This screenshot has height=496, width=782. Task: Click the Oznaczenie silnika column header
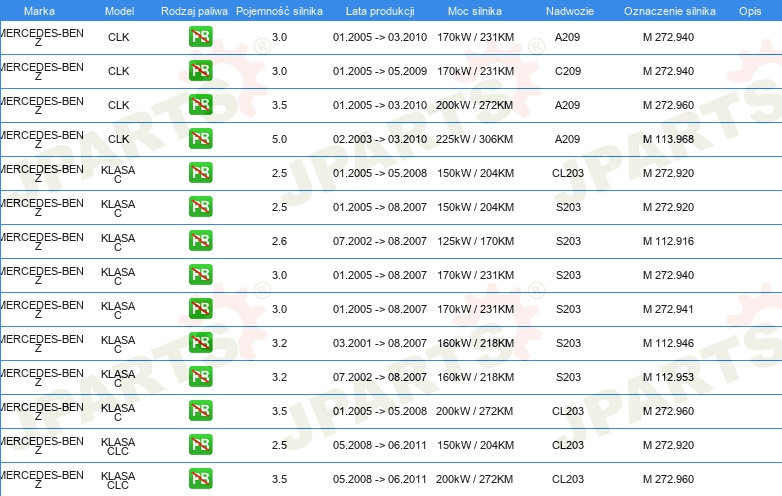(670, 11)
